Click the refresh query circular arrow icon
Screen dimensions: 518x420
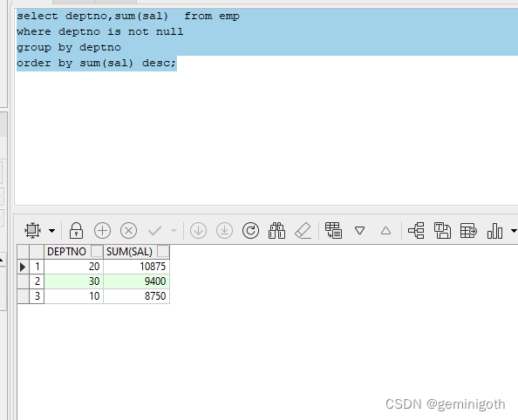click(250, 230)
